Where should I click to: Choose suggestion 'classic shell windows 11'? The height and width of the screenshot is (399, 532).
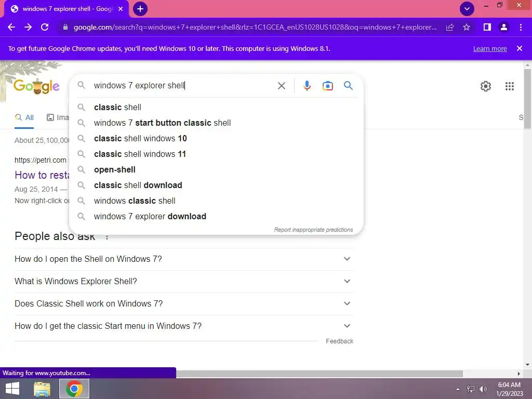pyautogui.click(x=216, y=154)
